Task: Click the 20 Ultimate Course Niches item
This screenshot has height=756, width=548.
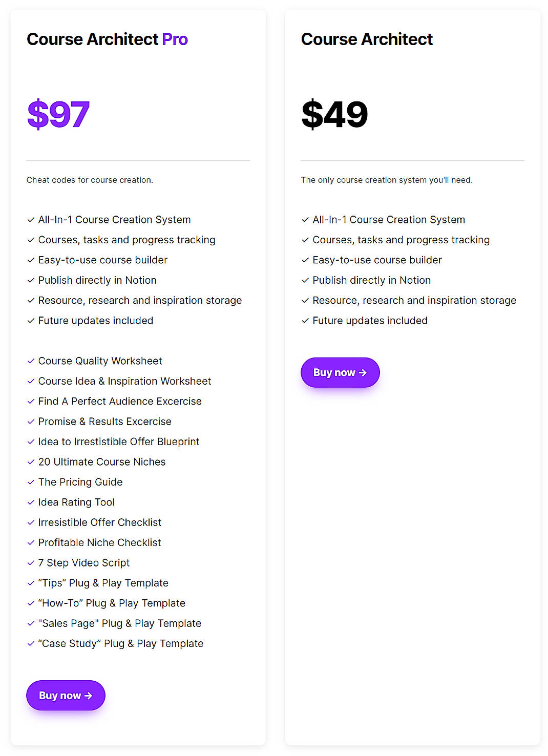Action: [102, 462]
